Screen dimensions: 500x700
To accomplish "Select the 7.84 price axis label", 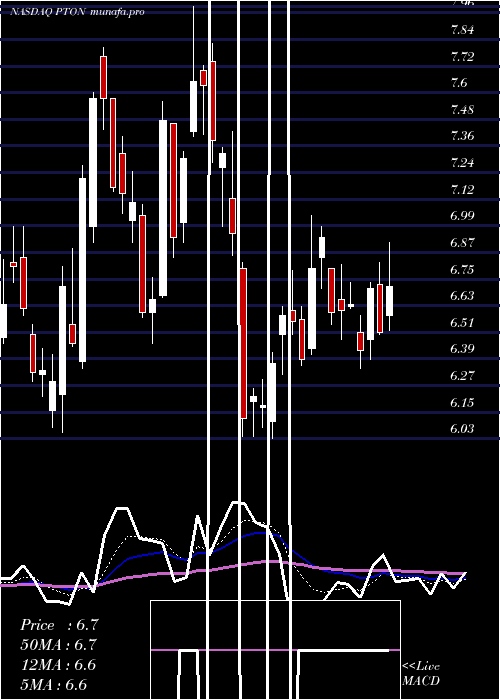I will coord(462,30).
